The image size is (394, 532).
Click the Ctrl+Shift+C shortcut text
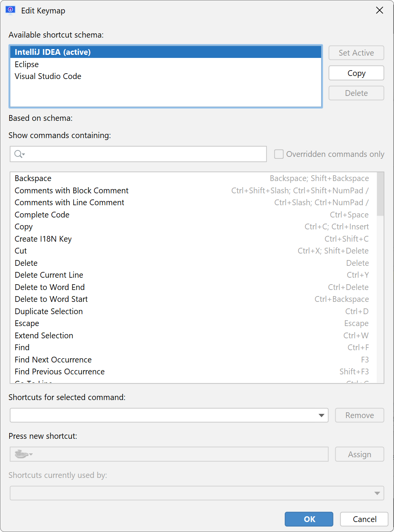point(346,239)
